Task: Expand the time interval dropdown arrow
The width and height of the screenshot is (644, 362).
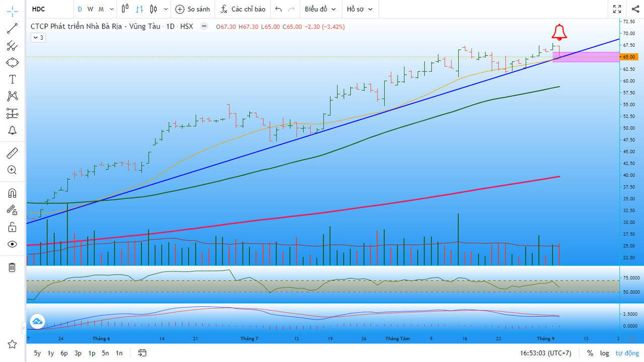Action: pyautogui.click(x=112, y=9)
